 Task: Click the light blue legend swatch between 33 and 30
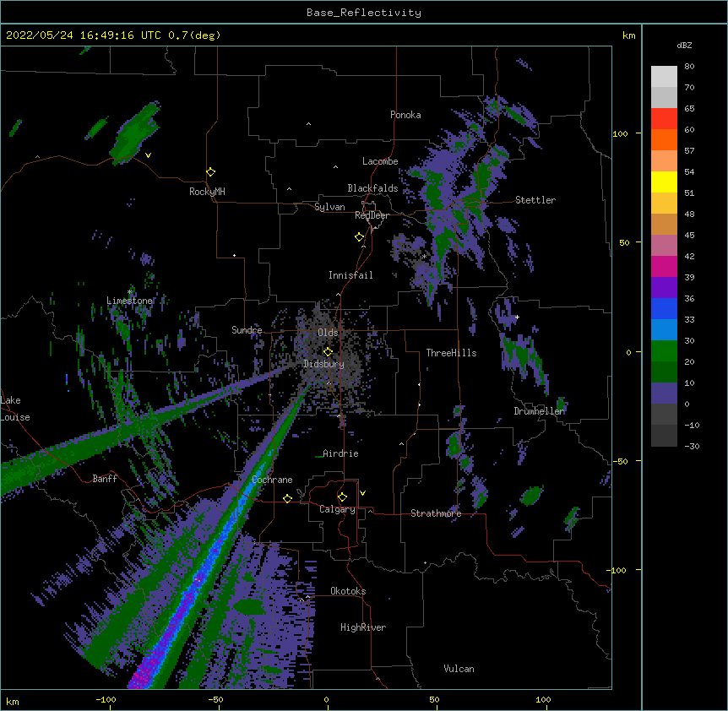664,330
